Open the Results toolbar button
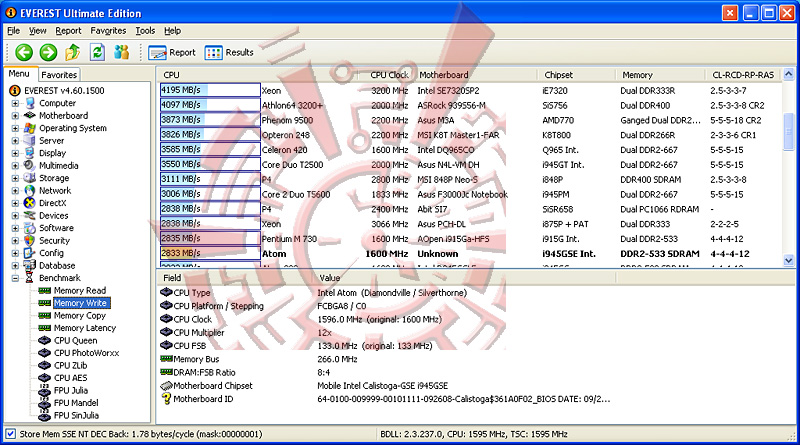Viewport: 800px width, 445px height. pos(229,53)
